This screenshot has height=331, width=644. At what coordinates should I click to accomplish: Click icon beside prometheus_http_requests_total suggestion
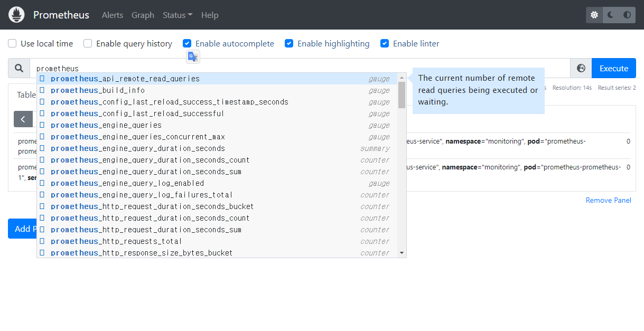click(x=42, y=241)
